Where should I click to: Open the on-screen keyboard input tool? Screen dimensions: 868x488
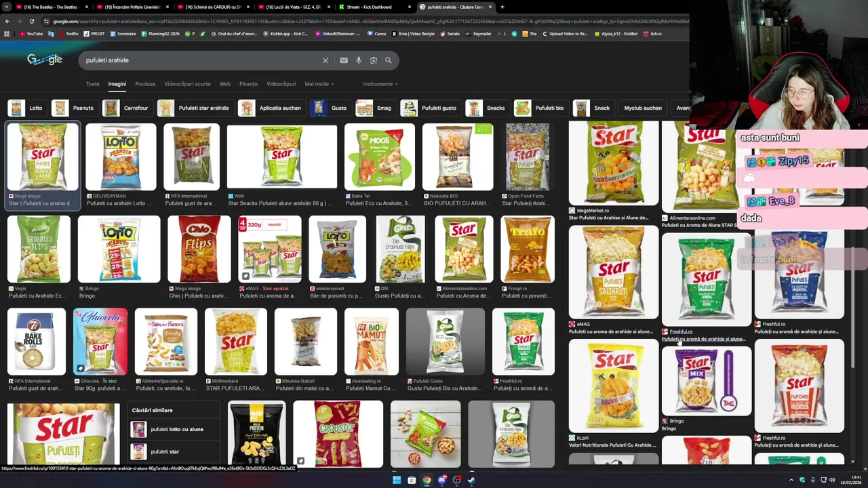click(344, 60)
